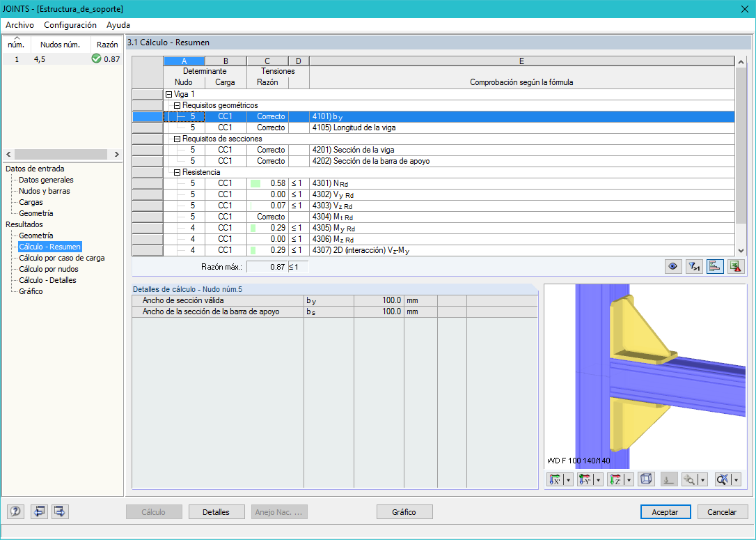Click the view along Z axis icon
Image resolution: width=756 pixels, height=540 pixels.
coord(615,479)
